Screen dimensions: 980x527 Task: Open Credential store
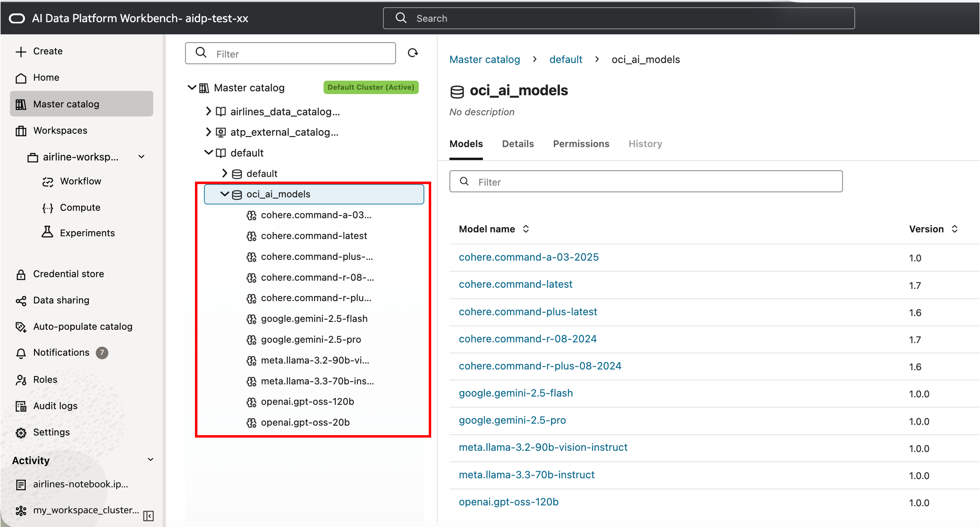pyautogui.click(x=68, y=274)
